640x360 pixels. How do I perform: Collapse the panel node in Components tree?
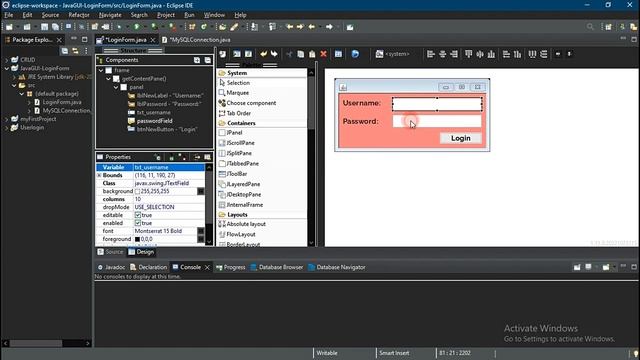coord(116,87)
